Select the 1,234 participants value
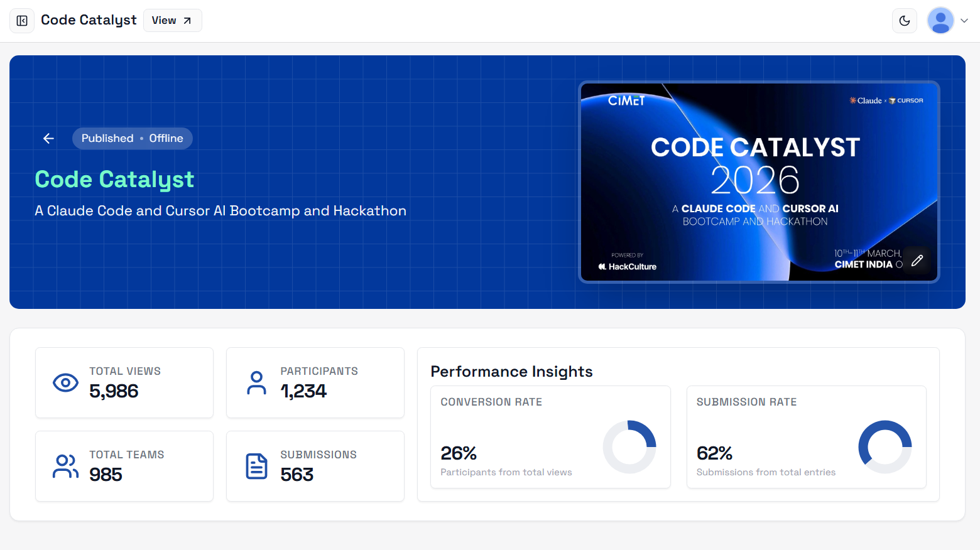The height and width of the screenshot is (550, 980). [303, 391]
